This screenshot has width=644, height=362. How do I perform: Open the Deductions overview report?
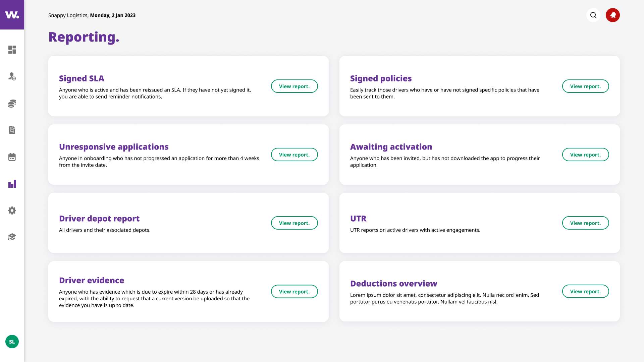pyautogui.click(x=585, y=291)
